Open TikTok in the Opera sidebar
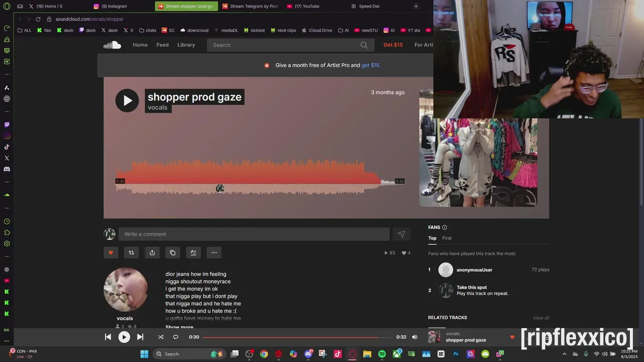The image size is (644, 362). click(7, 147)
